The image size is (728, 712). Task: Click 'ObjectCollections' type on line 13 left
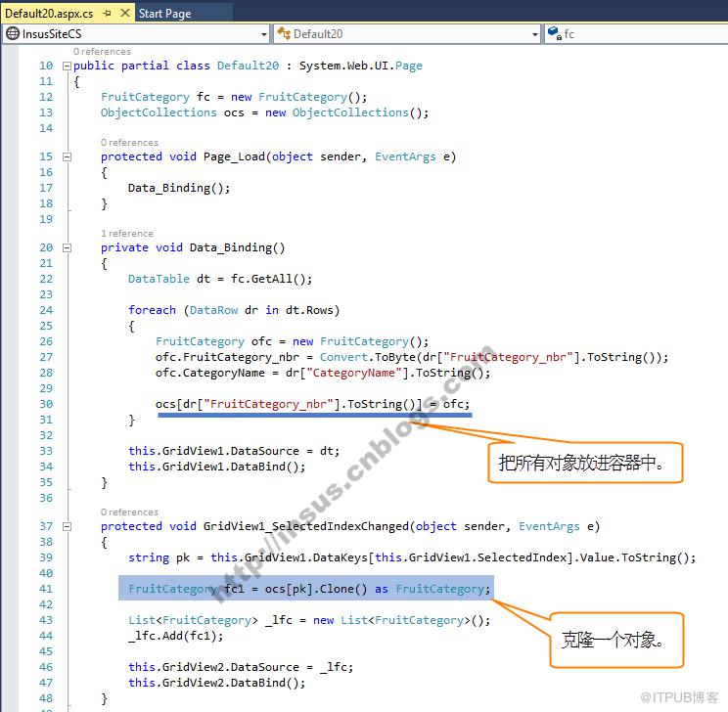pos(159,112)
